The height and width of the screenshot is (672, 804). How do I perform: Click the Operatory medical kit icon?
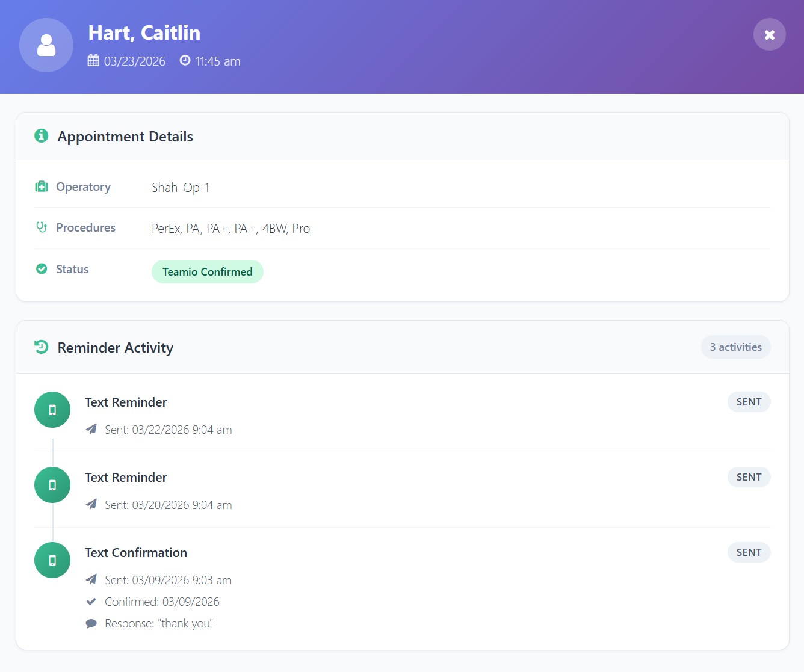click(42, 186)
